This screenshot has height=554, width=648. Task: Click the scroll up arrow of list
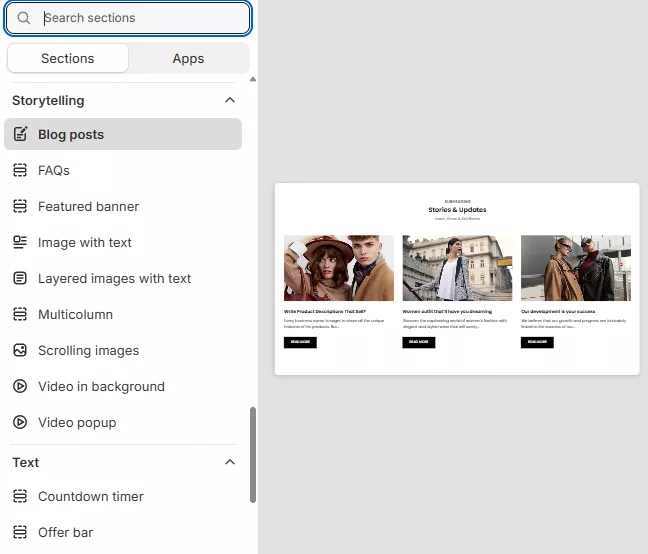coord(253,79)
